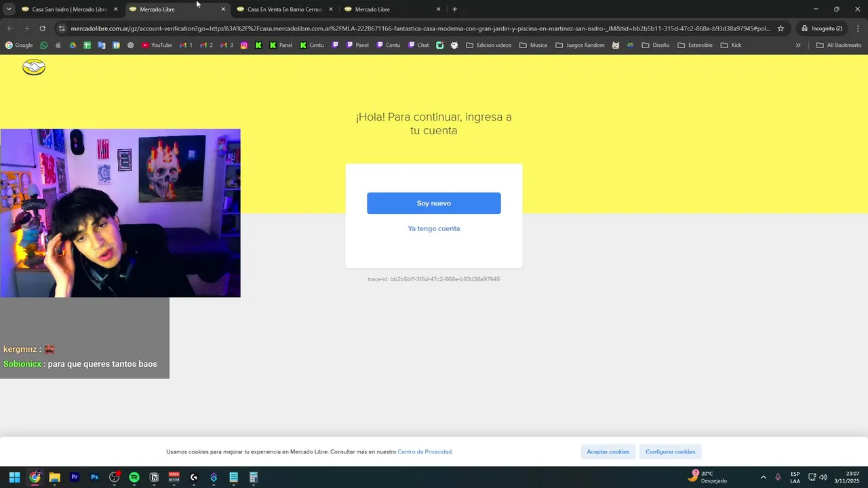Click the Soy nuevo button
868x488 pixels.
click(x=434, y=203)
